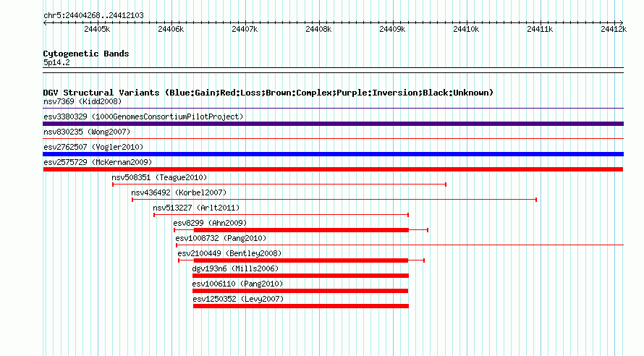Viewport: 644px width, 356px height.
Task: Click the thin purple nsv7369 line
Action: pyautogui.click(x=333, y=109)
